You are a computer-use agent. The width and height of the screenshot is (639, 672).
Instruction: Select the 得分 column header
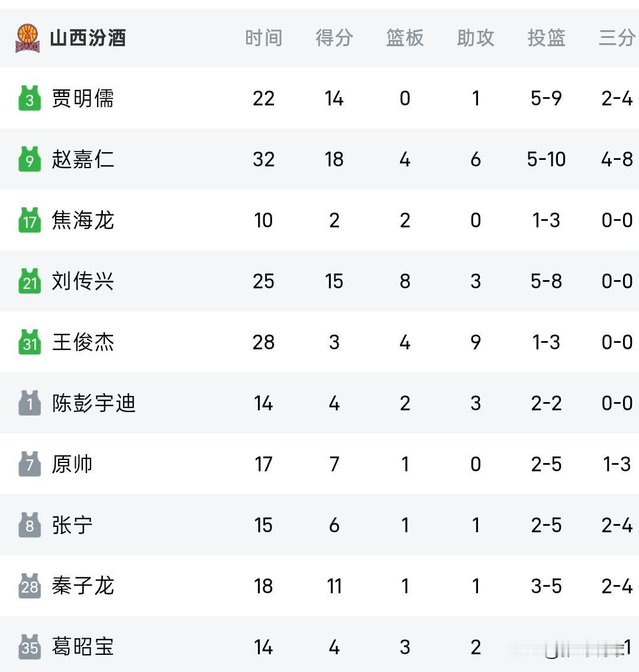[334, 38]
